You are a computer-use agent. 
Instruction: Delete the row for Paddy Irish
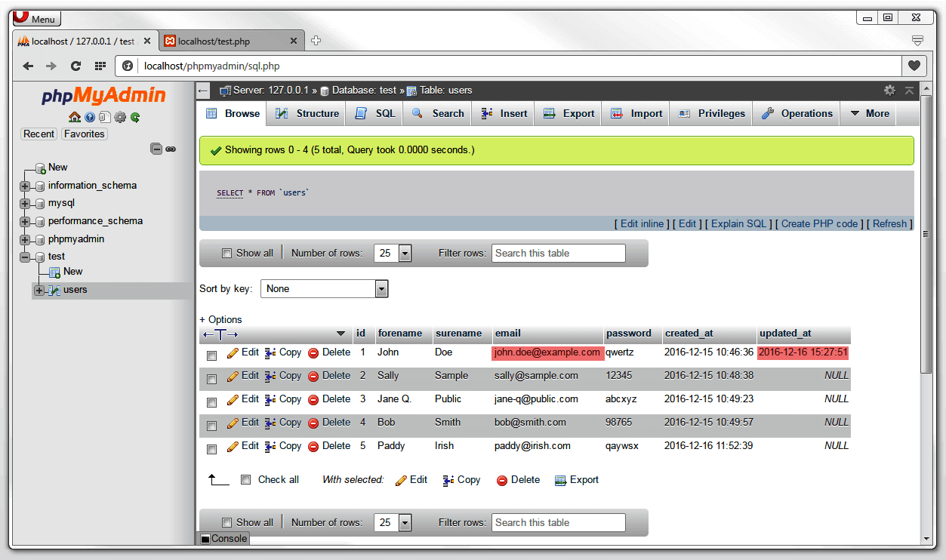point(334,446)
